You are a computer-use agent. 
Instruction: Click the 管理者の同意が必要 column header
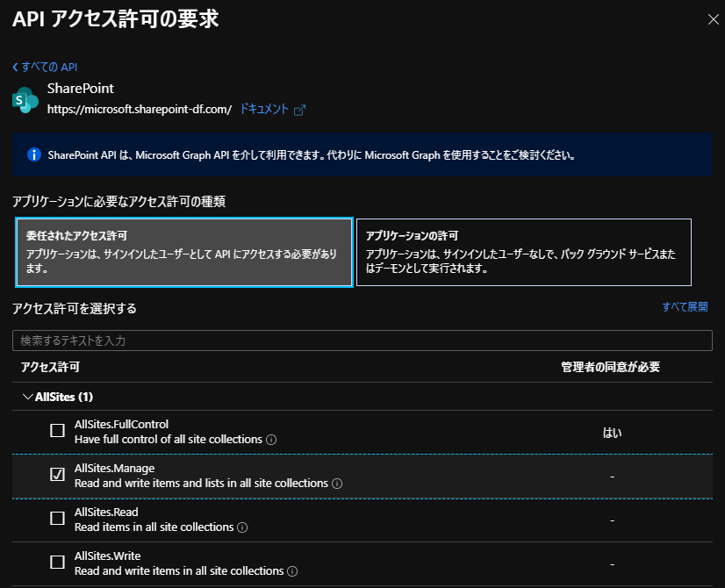coord(610,367)
